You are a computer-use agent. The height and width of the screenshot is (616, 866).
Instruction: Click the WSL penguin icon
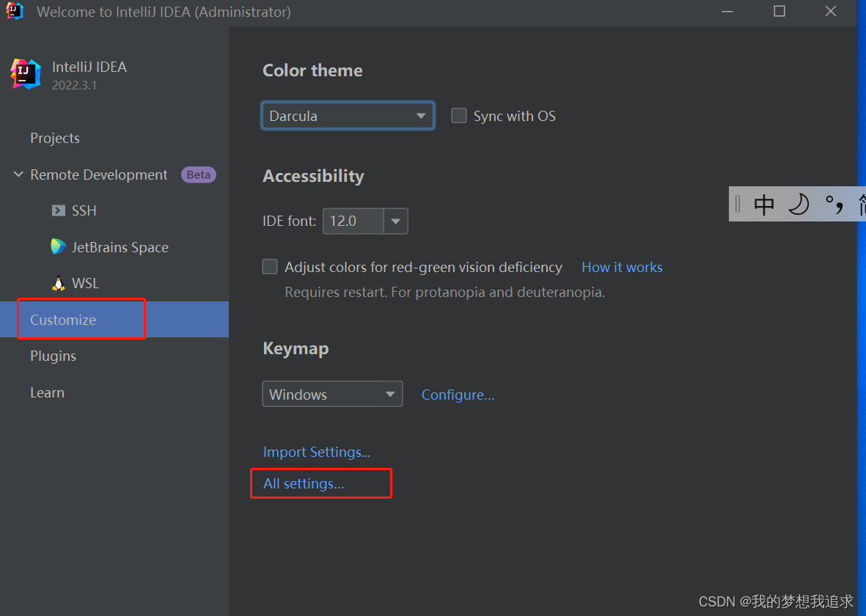click(x=59, y=283)
